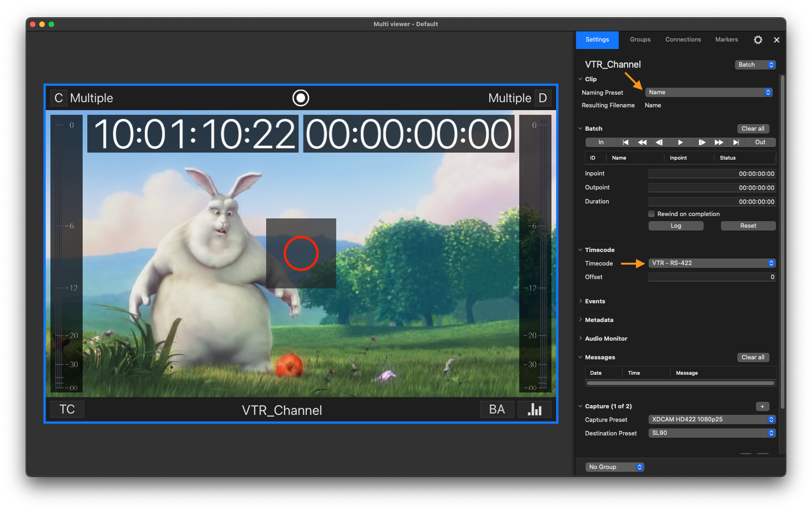This screenshot has width=812, height=511.
Task: Click the record indicator icon above the timecode
Action: coord(301,98)
